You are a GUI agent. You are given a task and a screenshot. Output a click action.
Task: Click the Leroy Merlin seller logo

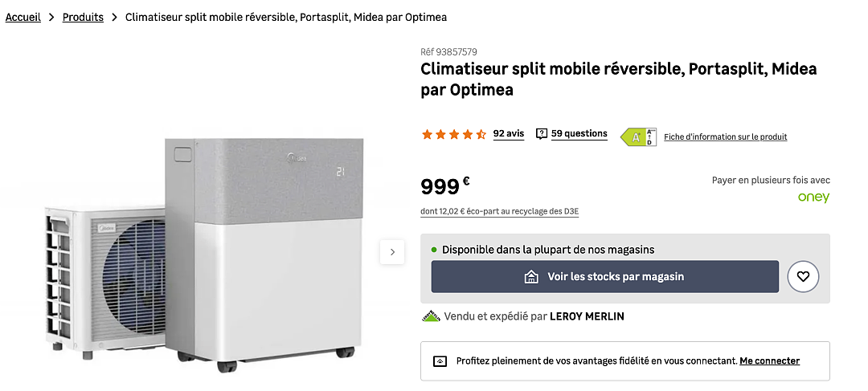[x=431, y=316]
